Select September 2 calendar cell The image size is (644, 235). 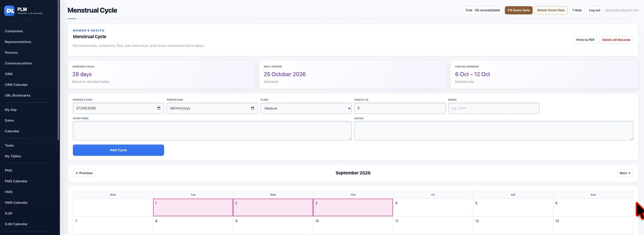pyautogui.click(x=273, y=208)
